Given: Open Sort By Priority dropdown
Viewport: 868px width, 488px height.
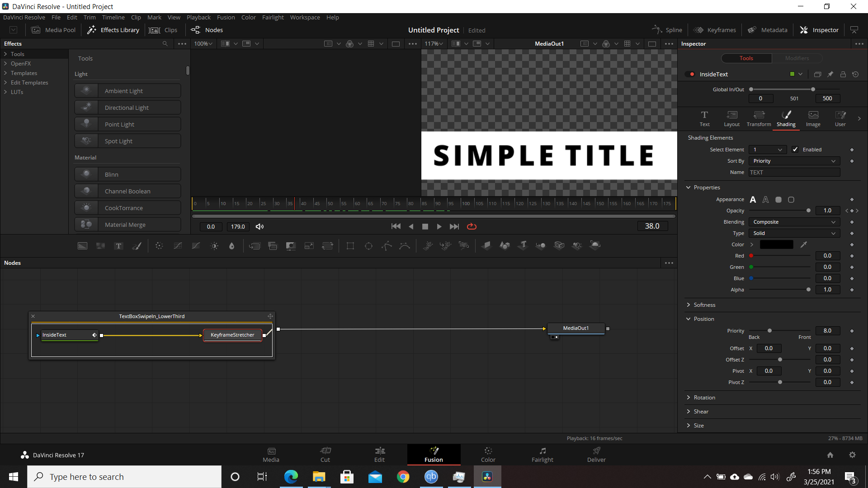Looking at the screenshot, I should (794, 161).
